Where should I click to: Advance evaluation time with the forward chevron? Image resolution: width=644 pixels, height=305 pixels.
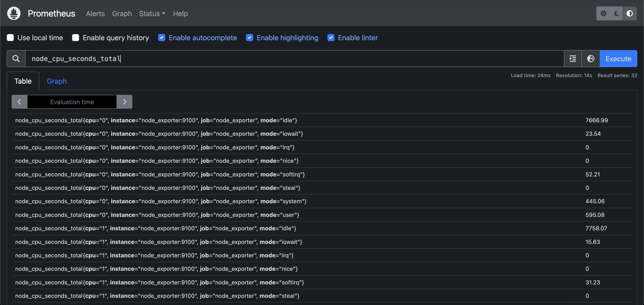[x=125, y=102]
